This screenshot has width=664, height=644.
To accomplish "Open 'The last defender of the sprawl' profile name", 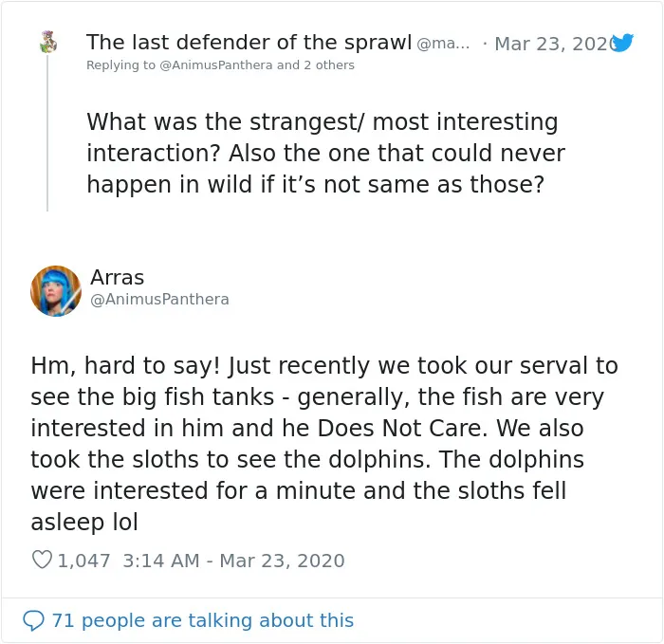I will [x=249, y=43].
